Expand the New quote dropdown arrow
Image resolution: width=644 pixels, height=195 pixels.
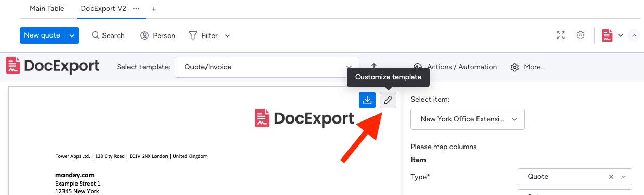pos(72,35)
